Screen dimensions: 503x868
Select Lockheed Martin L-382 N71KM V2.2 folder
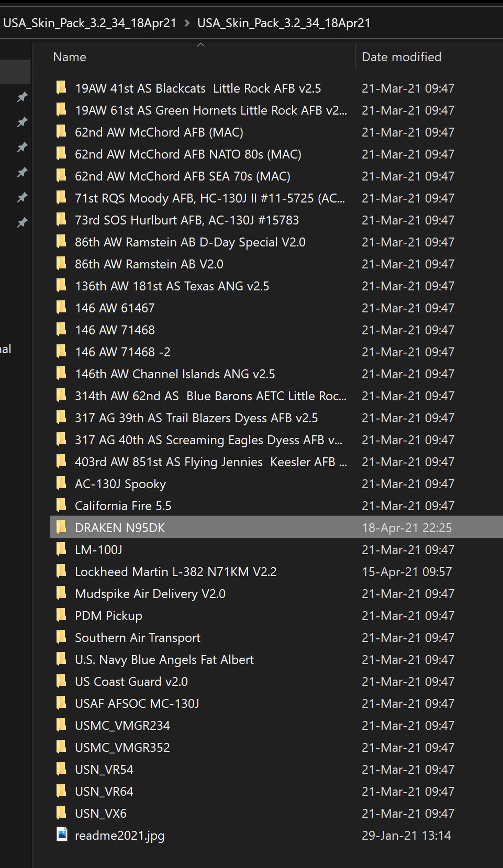[x=175, y=571]
